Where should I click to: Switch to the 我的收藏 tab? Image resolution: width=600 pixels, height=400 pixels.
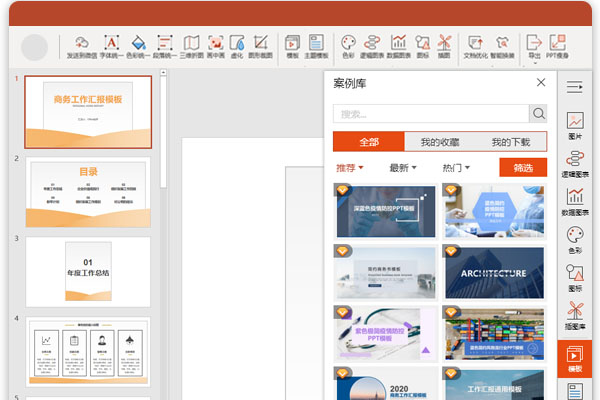[x=440, y=141]
